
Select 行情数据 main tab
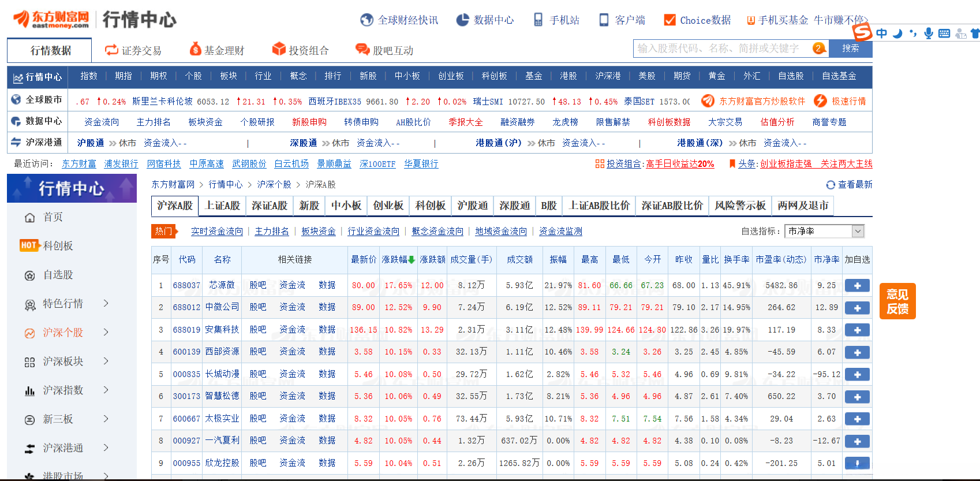pos(50,50)
